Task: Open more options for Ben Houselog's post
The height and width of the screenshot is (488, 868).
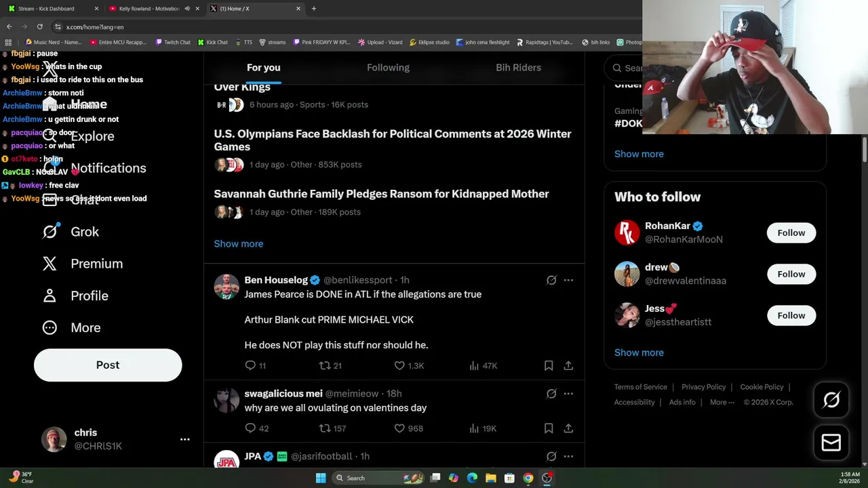Action: (568, 280)
